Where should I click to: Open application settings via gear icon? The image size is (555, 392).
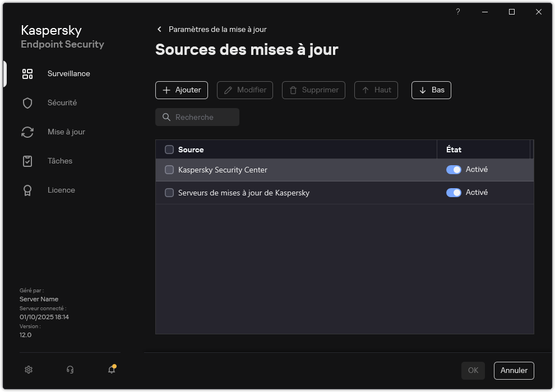point(29,370)
